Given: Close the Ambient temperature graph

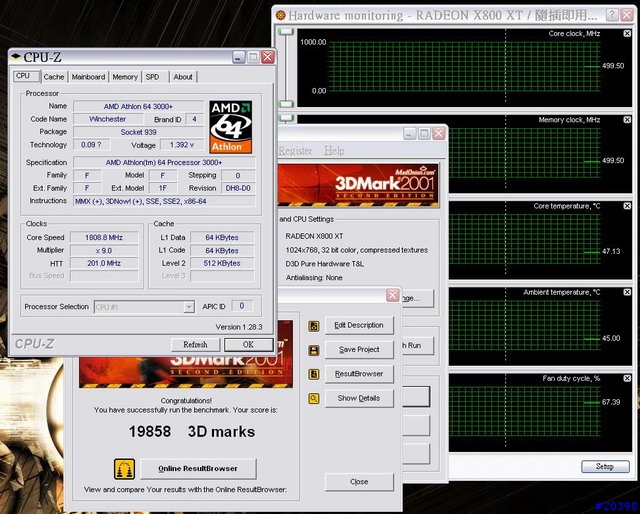Looking at the screenshot, I should [627, 292].
